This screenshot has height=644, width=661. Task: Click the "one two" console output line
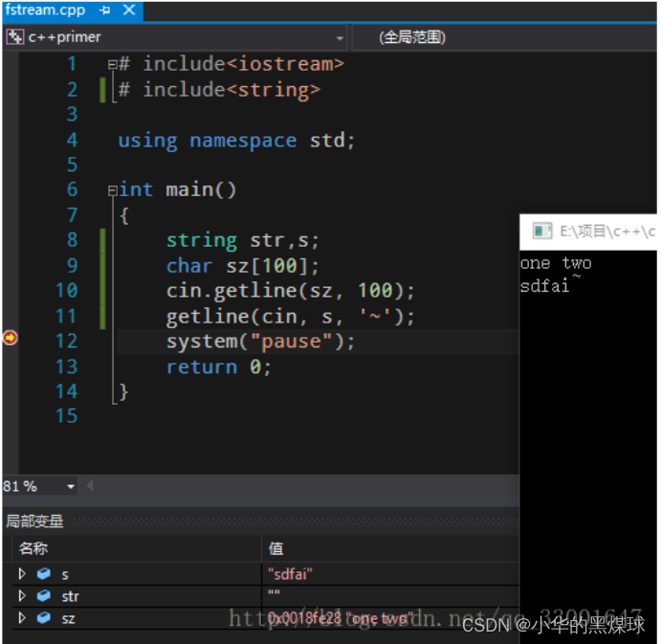pos(556,263)
